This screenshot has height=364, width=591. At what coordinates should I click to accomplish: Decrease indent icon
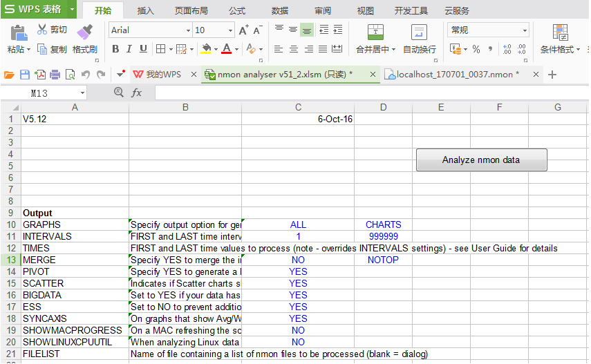pyautogui.click(x=323, y=30)
